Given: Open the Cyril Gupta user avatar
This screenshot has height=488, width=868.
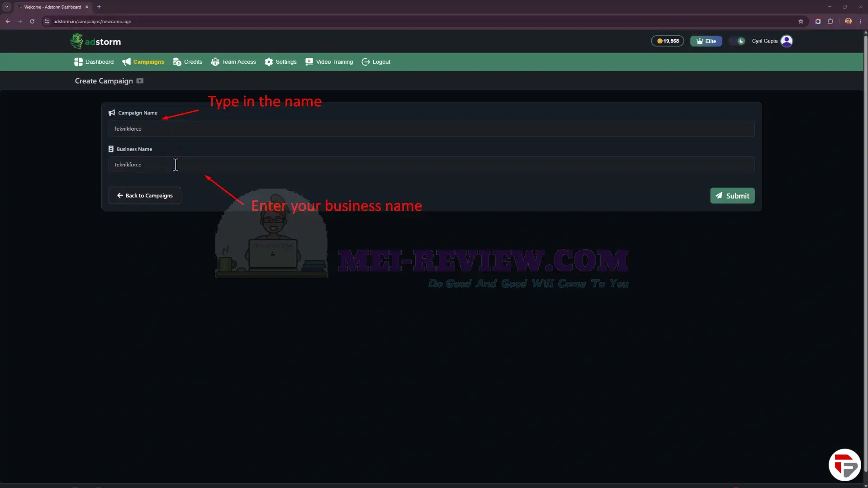Looking at the screenshot, I should 787,41.
